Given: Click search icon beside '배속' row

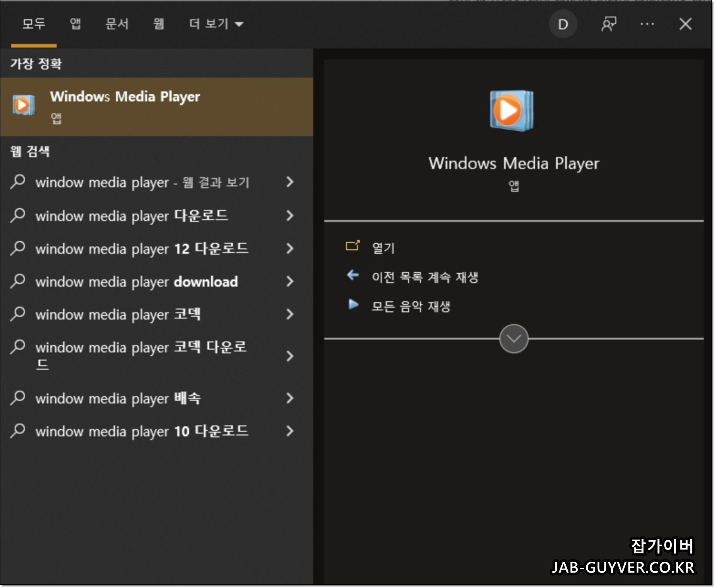Looking at the screenshot, I should (18, 397).
